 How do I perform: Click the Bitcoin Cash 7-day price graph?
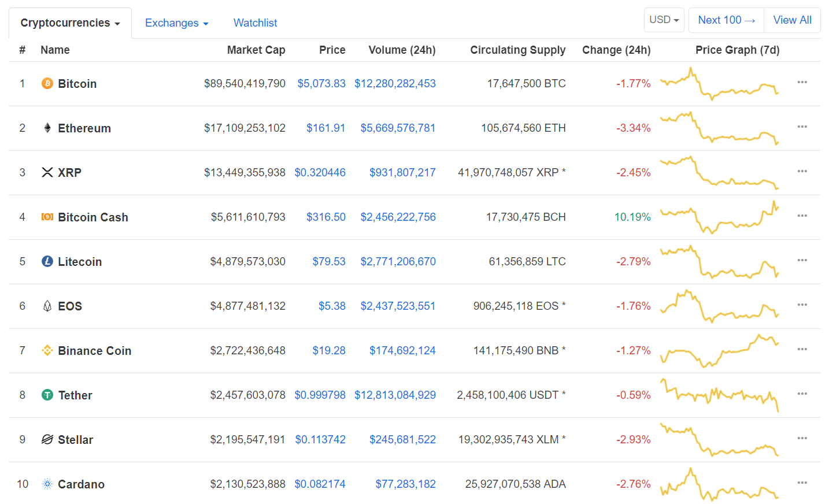click(x=720, y=217)
